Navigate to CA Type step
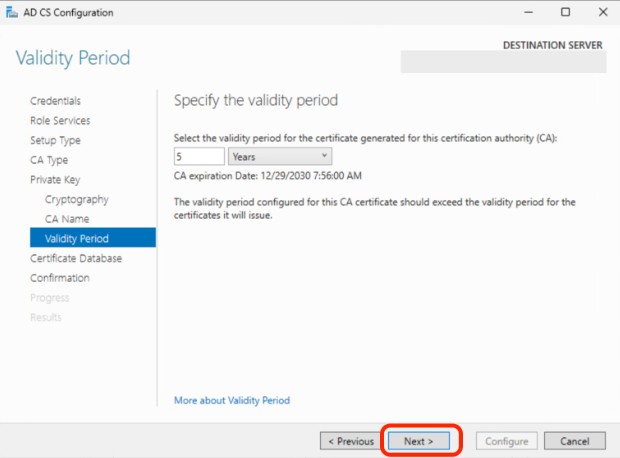The image size is (620, 458). tap(49, 160)
